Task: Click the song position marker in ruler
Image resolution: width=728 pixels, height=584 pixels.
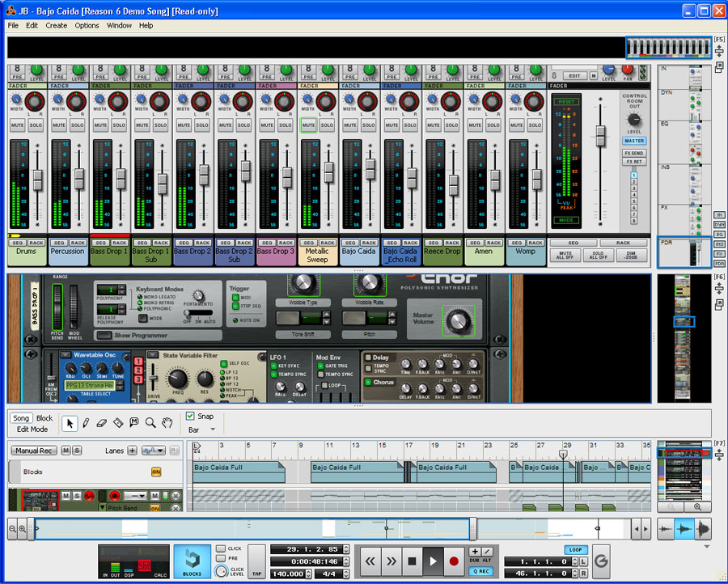Action: pyautogui.click(x=563, y=454)
